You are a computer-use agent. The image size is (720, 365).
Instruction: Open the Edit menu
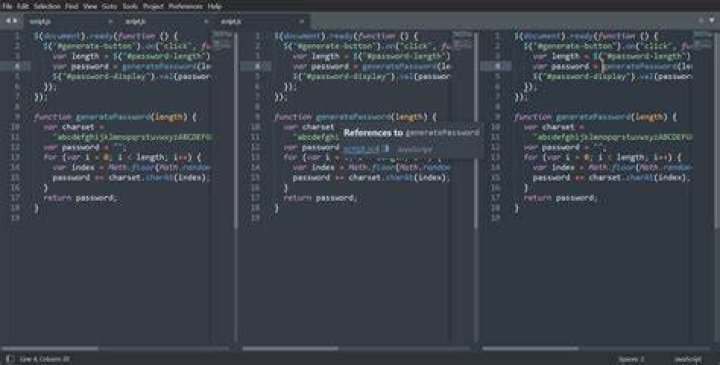point(22,6)
